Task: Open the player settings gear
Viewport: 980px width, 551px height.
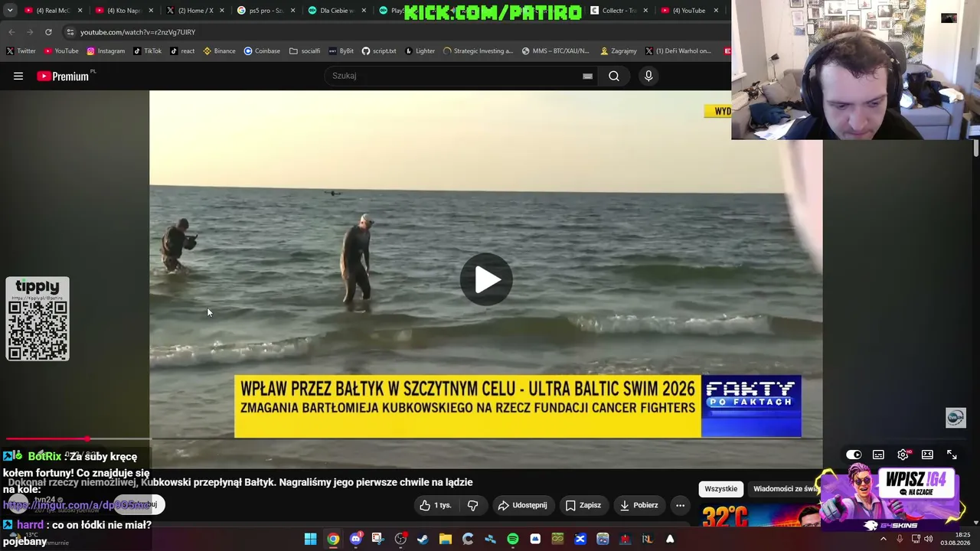Action: coord(903,455)
